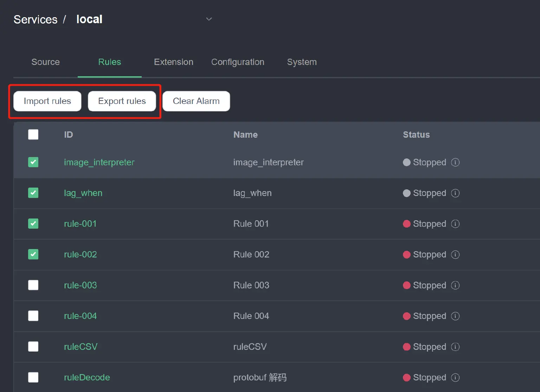Click the info icon in rule-001 row
540x392 pixels.
pyautogui.click(x=455, y=224)
